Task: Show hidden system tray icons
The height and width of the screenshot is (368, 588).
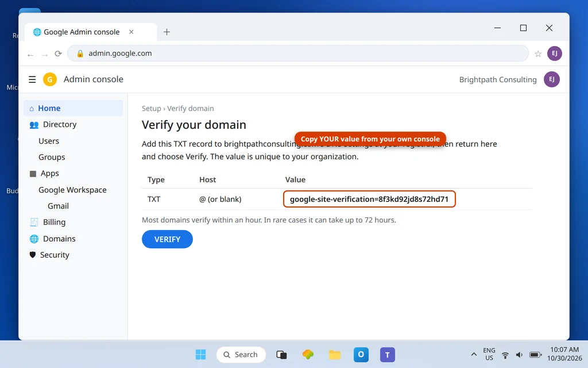Action: [x=474, y=354]
